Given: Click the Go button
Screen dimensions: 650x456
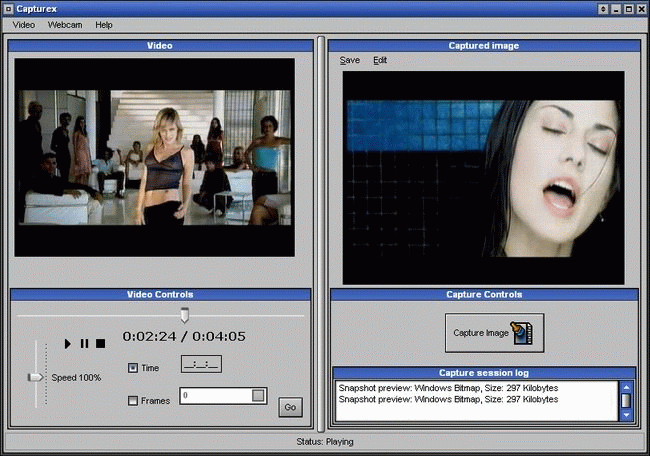Looking at the screenshot, I should (x=290, y=407).
